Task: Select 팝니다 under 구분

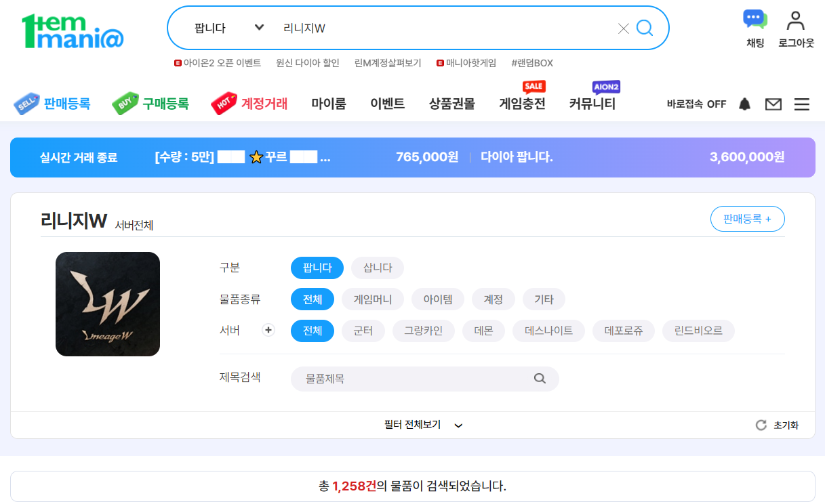Action: (x=317, y=268)
